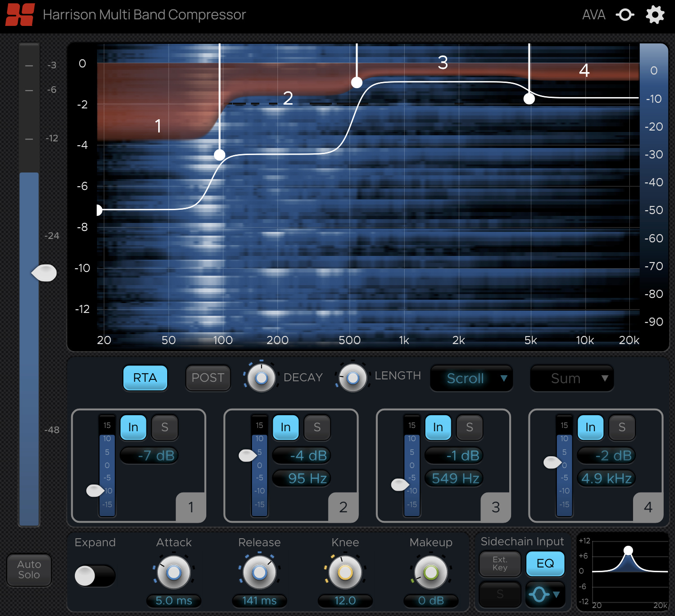
Task: Toggle the RTA analyzer button
Action: pos(145,378)
